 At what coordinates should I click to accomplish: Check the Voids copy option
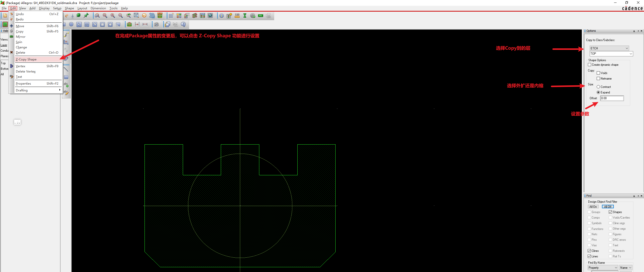tap(598, 73)
